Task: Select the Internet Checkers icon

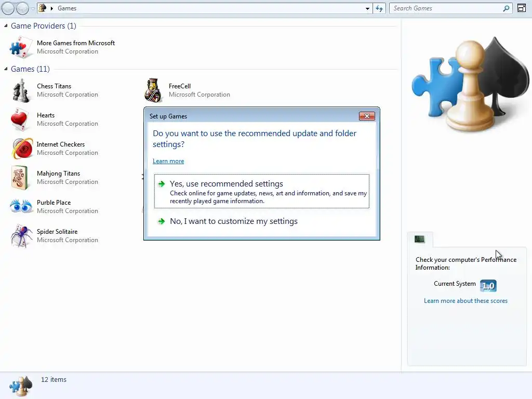Action: [x=22, y=148]
